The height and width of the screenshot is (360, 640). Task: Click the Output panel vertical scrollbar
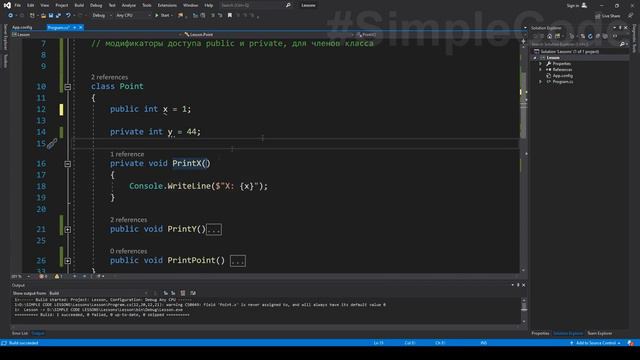pos(524,311)
